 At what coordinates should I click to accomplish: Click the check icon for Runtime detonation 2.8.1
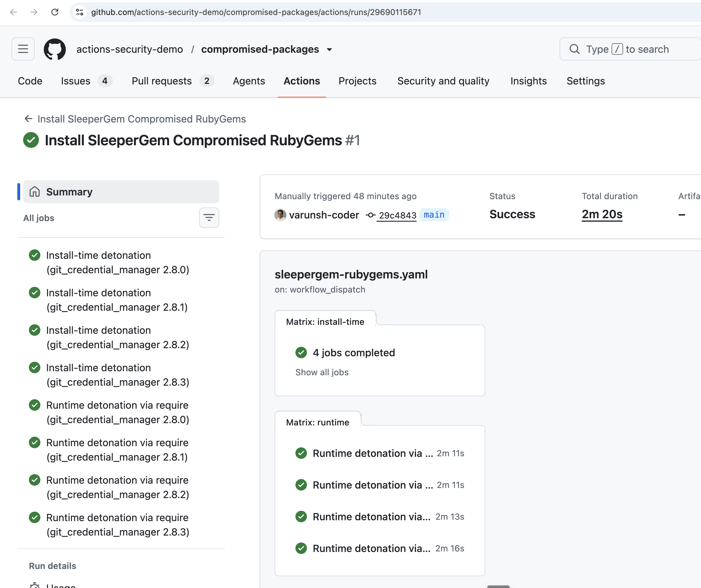click(x=35, y=442)
